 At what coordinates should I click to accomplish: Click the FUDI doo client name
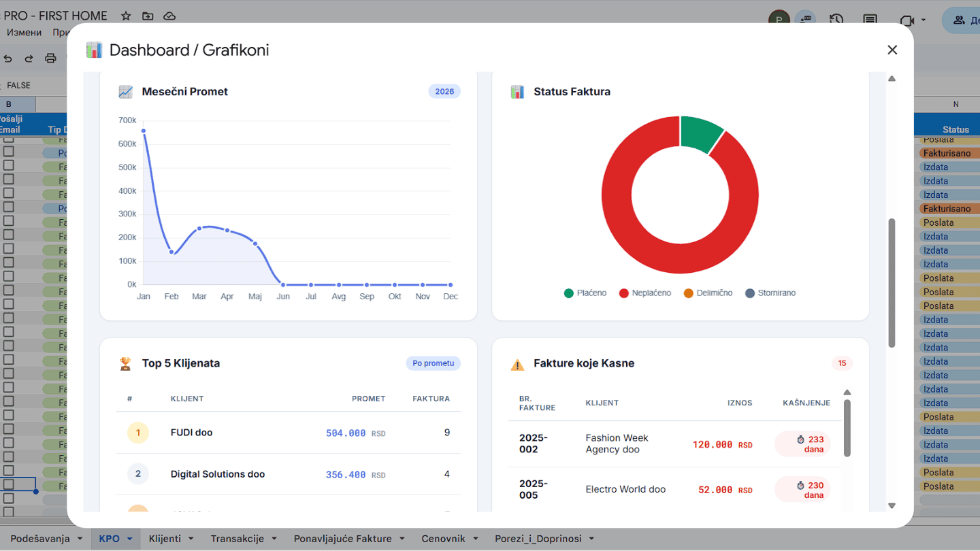(x=192, y=433)
